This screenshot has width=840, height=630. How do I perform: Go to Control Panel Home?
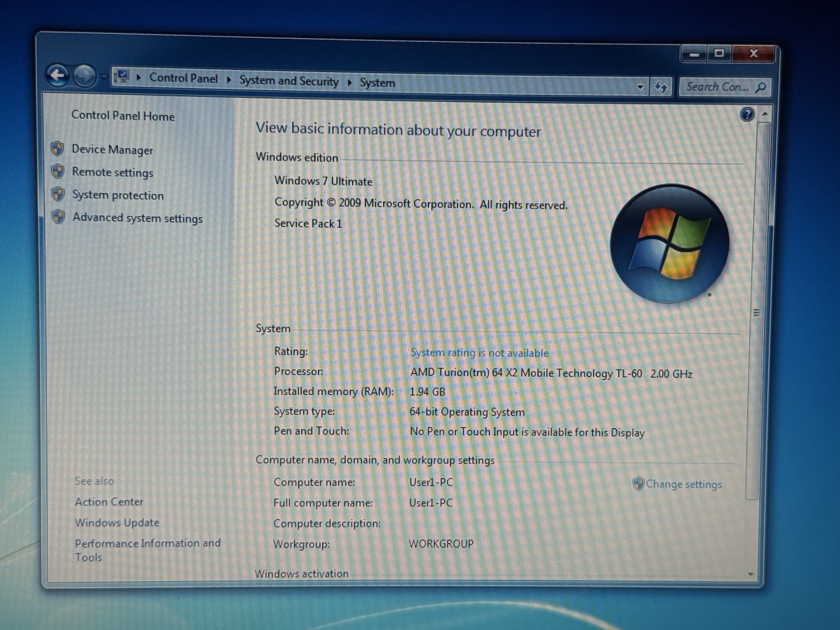(x=123, y=115)
